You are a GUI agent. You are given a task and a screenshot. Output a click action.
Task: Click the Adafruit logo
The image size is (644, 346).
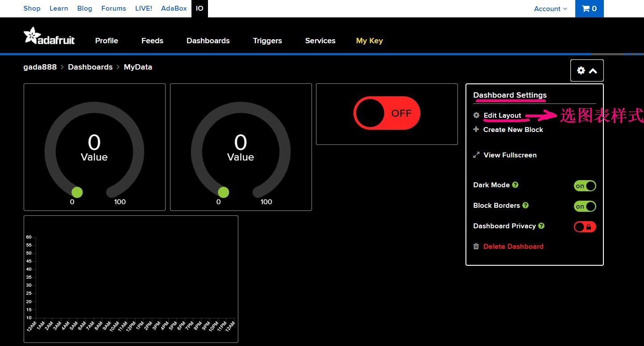point(49,37)
